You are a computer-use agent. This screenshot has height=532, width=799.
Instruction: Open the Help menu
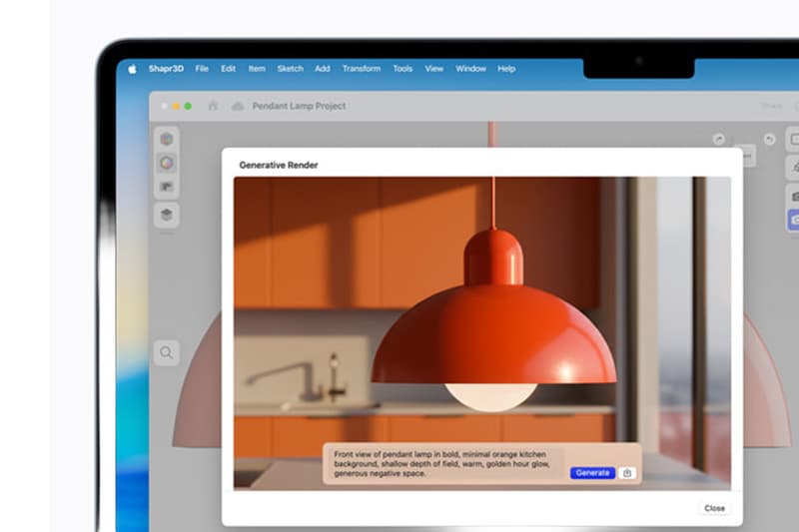[506, 69]
